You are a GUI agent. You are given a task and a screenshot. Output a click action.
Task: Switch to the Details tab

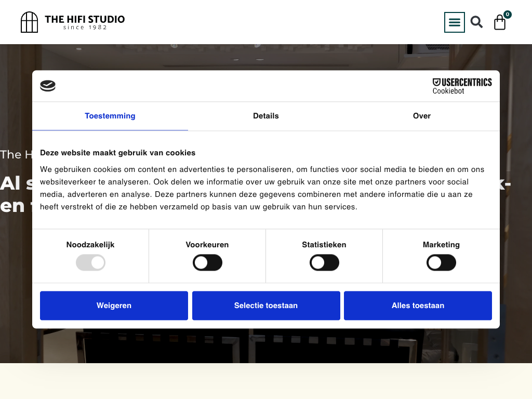[x=266, y=116]
